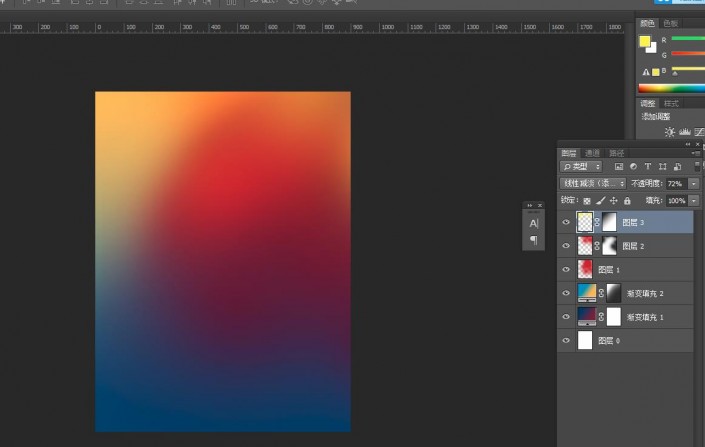Filter layers by adjustment layer type
705x447 pixels.
(x=634, y=166)
